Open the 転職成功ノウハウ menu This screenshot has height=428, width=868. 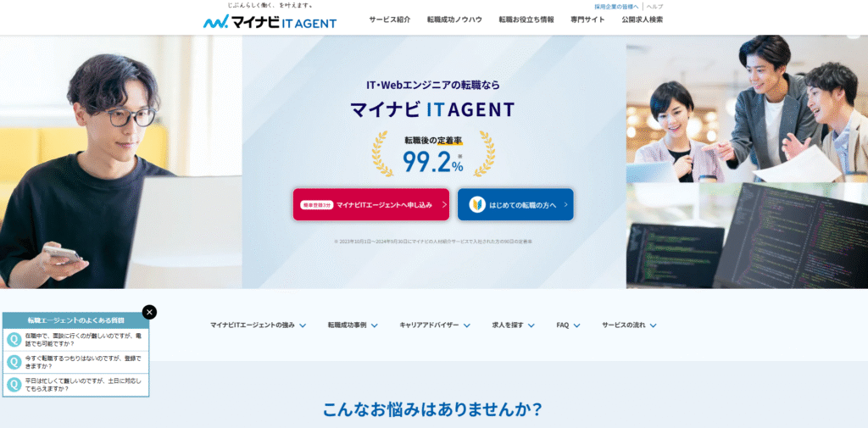[x=454, y=19]
